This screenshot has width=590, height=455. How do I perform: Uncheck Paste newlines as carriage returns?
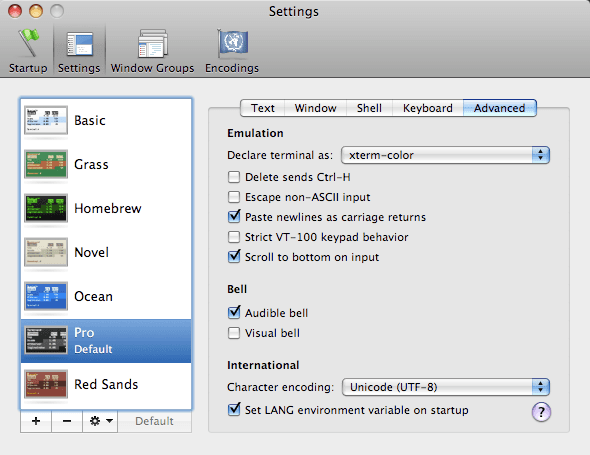(x=234, y=216)
